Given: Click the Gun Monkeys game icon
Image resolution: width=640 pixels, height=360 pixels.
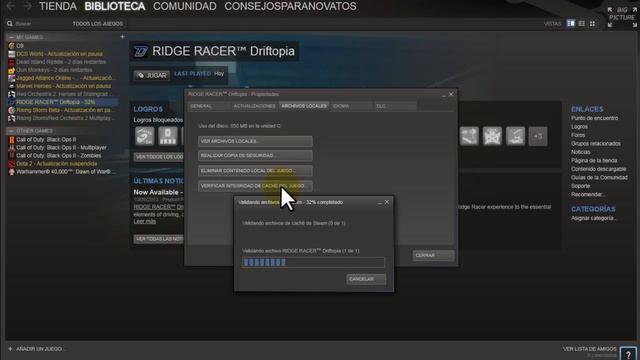Looking at the screenshot, I should point(11,70).
